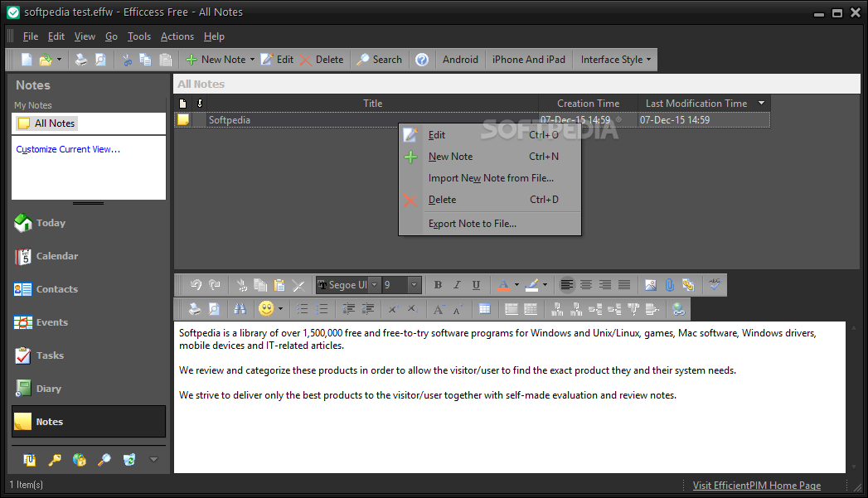Insert a table using the table icon
This screenshot has width=868, height=498.
[x=485, y=309]
